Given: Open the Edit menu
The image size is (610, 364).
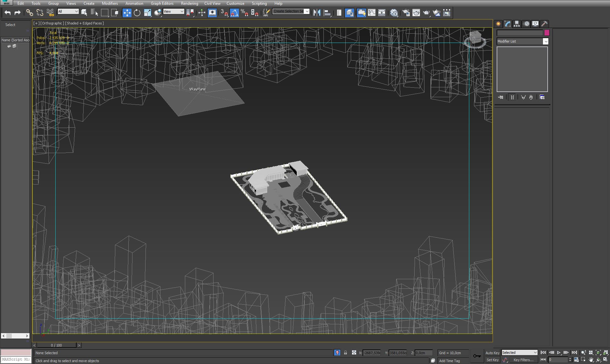Looking at the screenshot, I should coord(21,3).
